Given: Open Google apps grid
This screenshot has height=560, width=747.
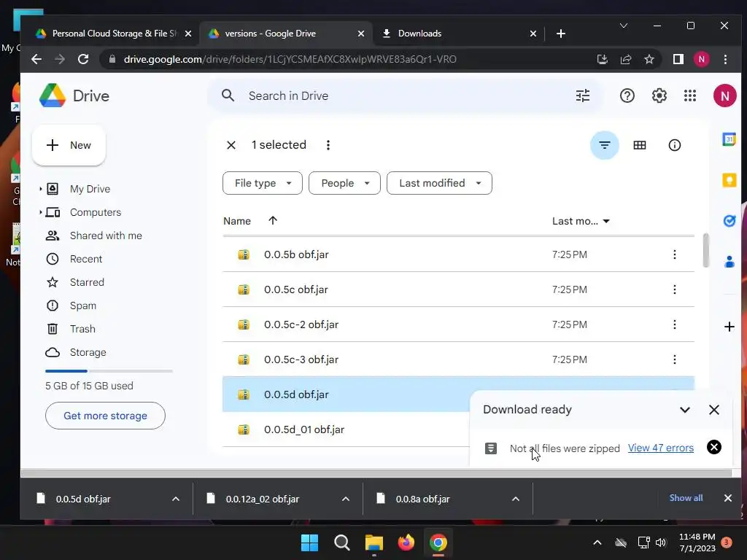Looking at the screenshot, I should 690,96.
